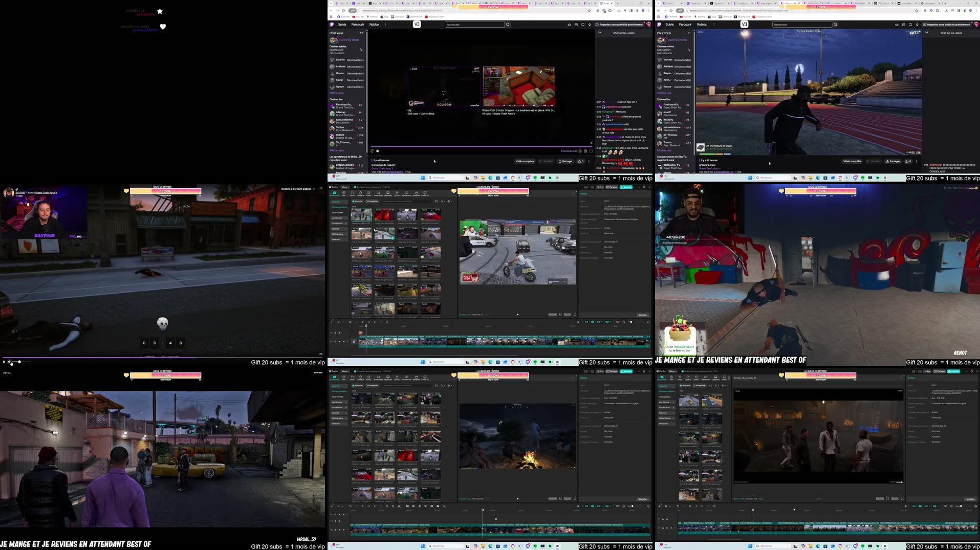
Task: Collapse the 'Pour vous' sidebar beside the recommended clips
Action: (x=361, y=33)
